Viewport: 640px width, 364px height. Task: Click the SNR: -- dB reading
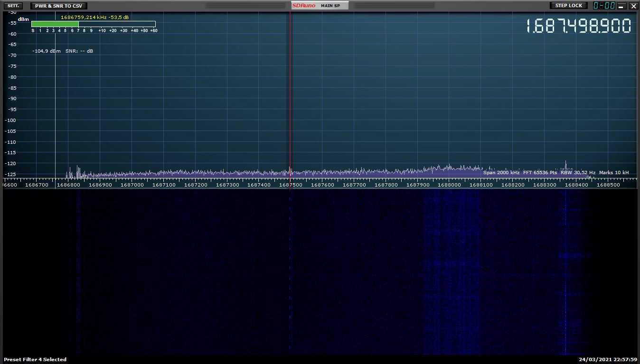[x=79, y=51]
